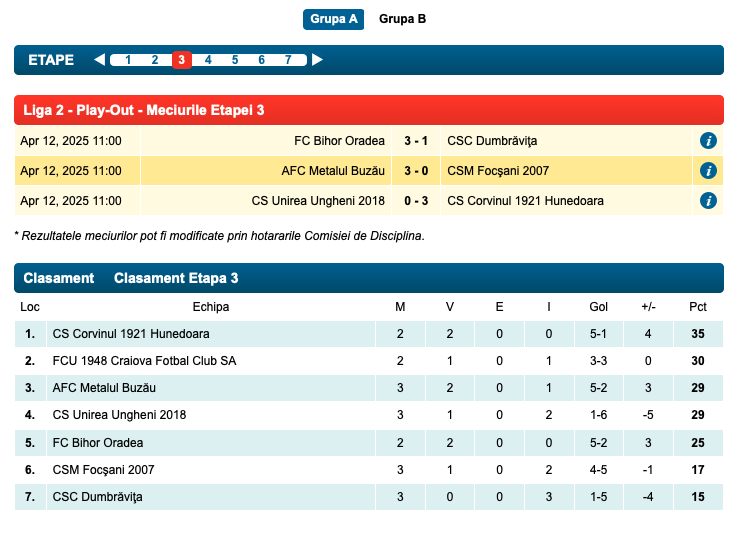737x536 pixels.
Task: Click AFC Metalul Buzău in match list
Action: [x=333, y=171]
